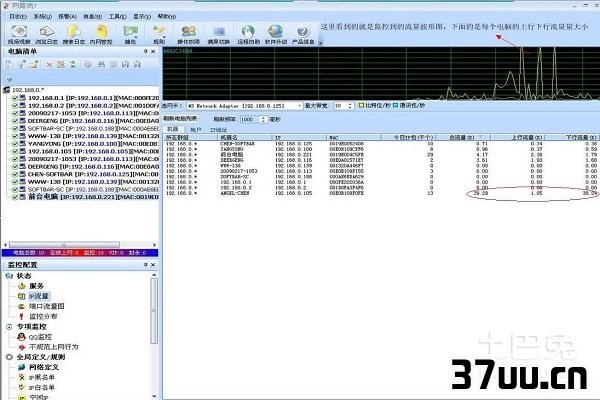Screen dimensions: 600x400
Task: Switch to the IP地址 tab
Action: coord(218,129)
